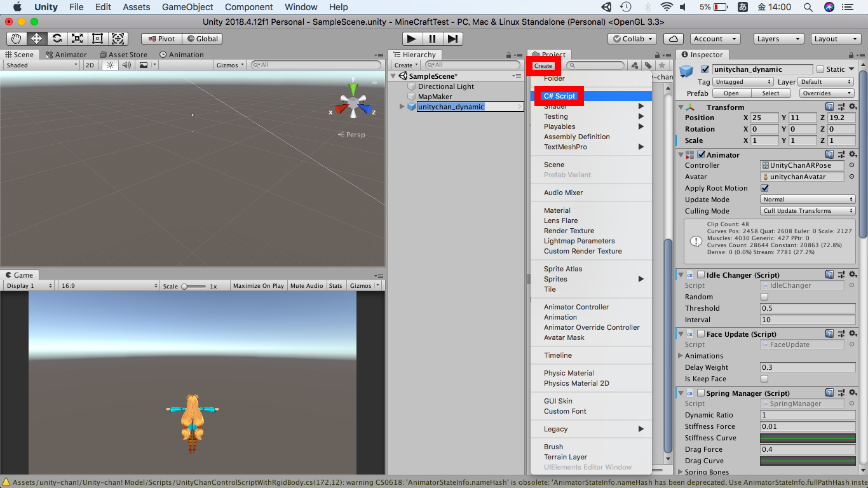The height and width of the screenshot is (488, 868).
Task: Open the Cloud services icon
Action: pos(673,39)
